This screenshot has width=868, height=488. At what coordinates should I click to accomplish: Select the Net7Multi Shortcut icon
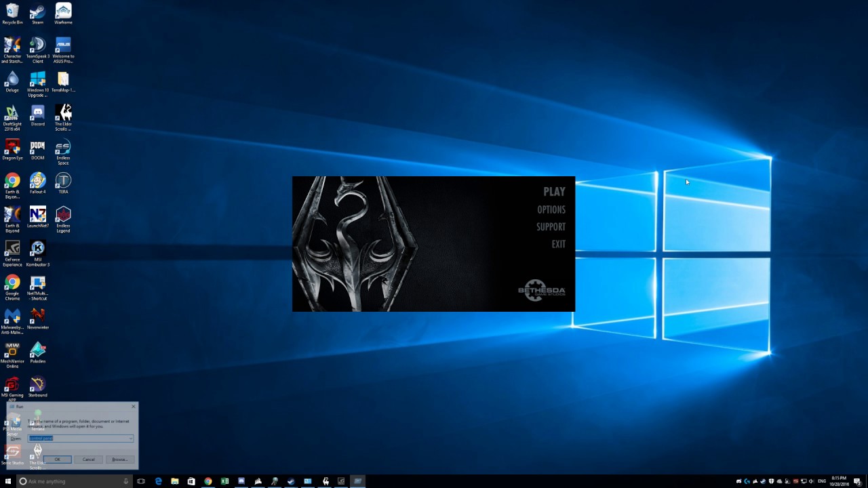pyautogui.click(x=37, y=287)
